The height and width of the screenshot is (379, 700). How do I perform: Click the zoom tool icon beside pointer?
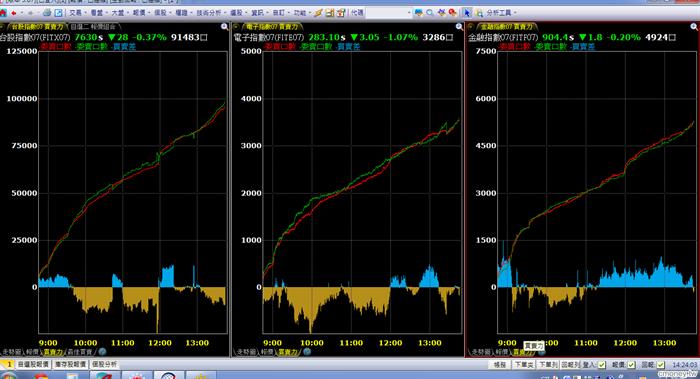click(479, 13)
